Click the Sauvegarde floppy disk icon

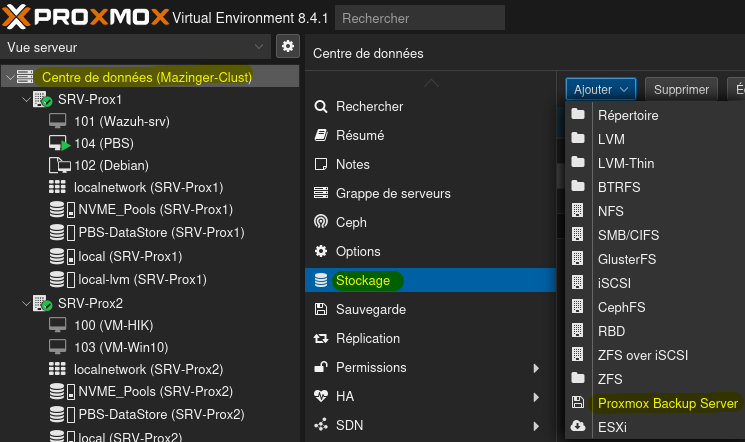[x=321, y=309]
